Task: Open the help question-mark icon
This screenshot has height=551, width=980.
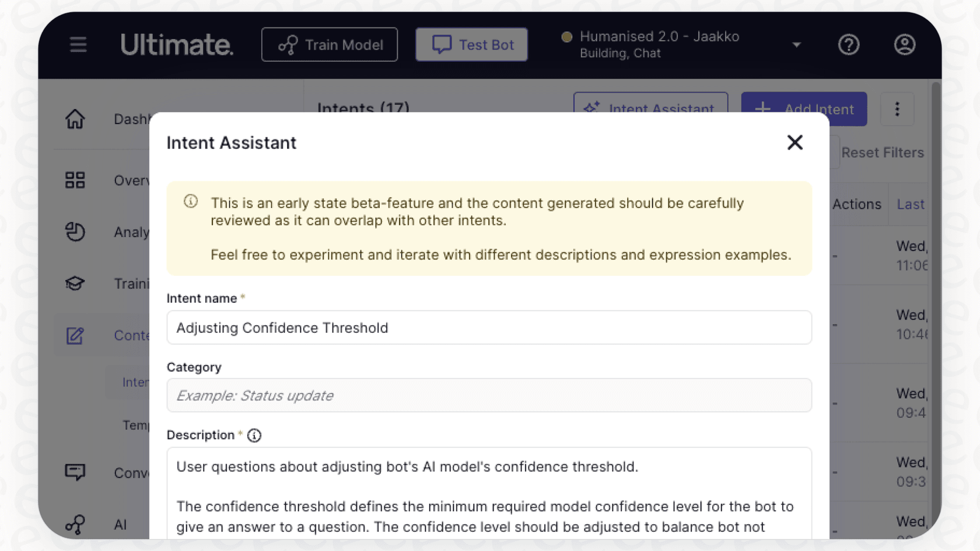Action: coord(849,44)
